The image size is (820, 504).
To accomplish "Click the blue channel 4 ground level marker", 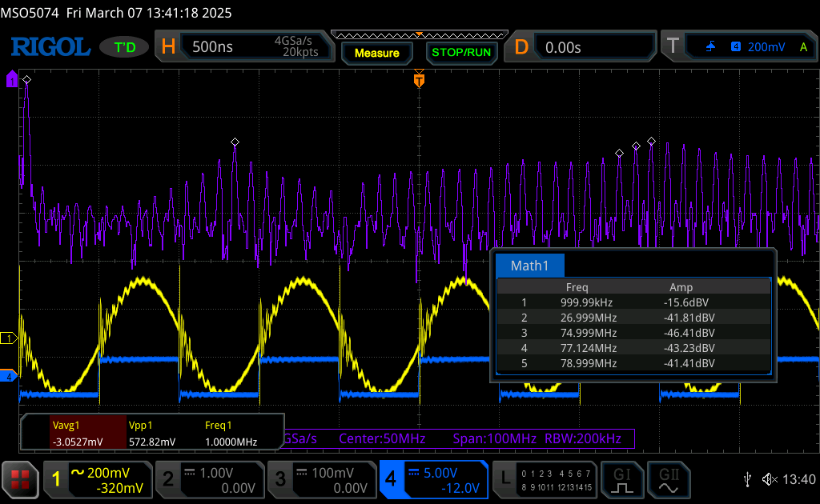I will (x=8, y=376).
